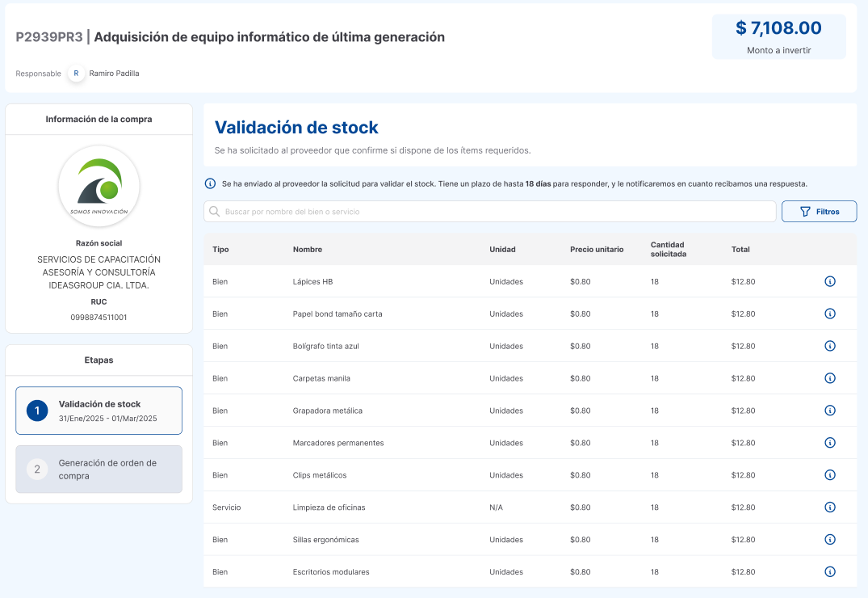This screenshot has width=868, height=598.
Task: Click the responsible avatar for Ramiro Padilla
Action: (x=77, y=74)
